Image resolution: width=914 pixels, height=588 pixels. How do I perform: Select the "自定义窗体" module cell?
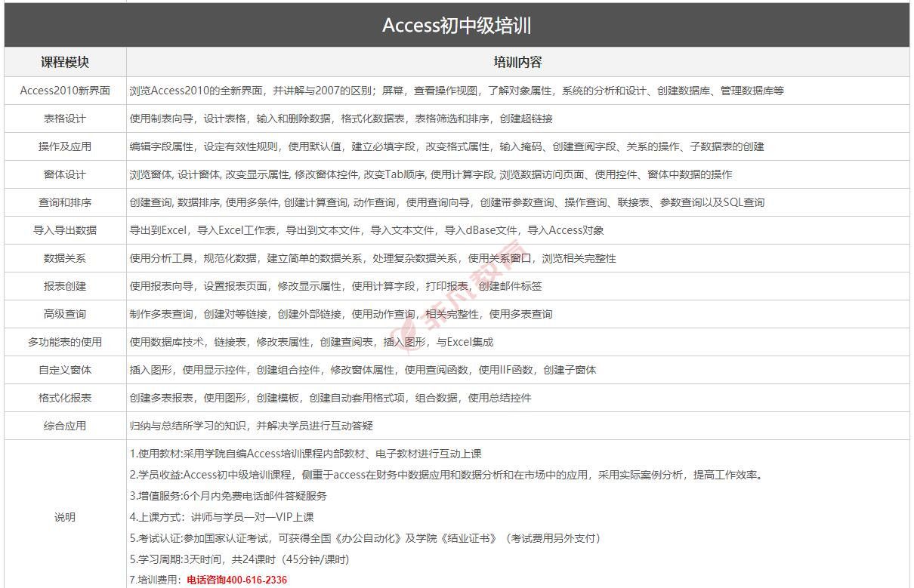[65, 370]
